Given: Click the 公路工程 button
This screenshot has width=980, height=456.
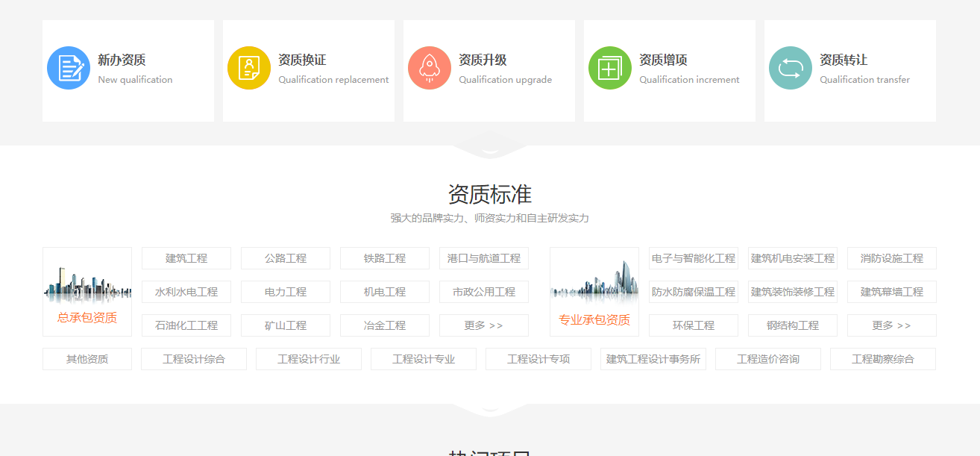Looking at the screenshot, I should pyautogui.click(x=285, y=258).
